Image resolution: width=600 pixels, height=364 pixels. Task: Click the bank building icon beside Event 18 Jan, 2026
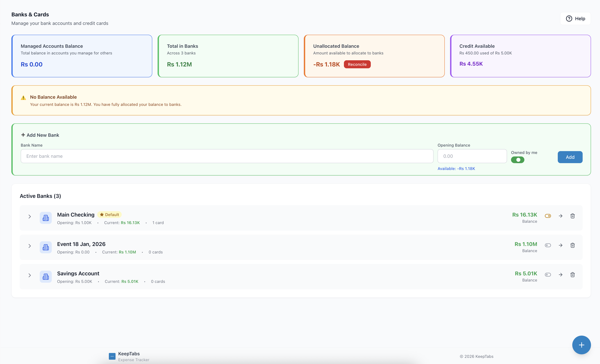(x=46, y=247)
